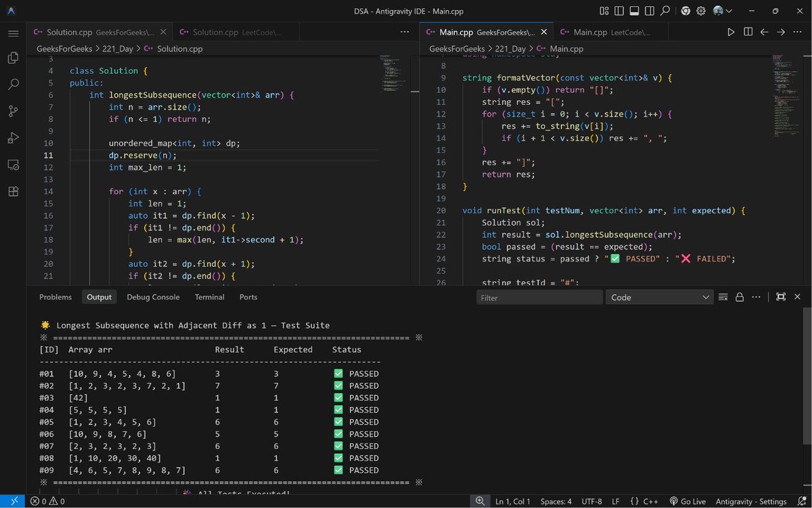Viewport: 812px width, 508px height.
Task: Open Main.cpp breadcrumb symbol list
Action: [560, 49]
